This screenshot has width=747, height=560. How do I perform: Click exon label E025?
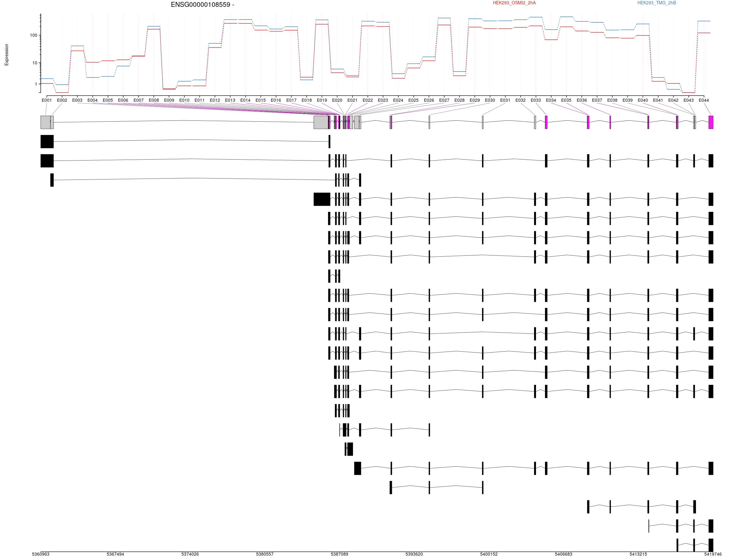tap(413, 100)
